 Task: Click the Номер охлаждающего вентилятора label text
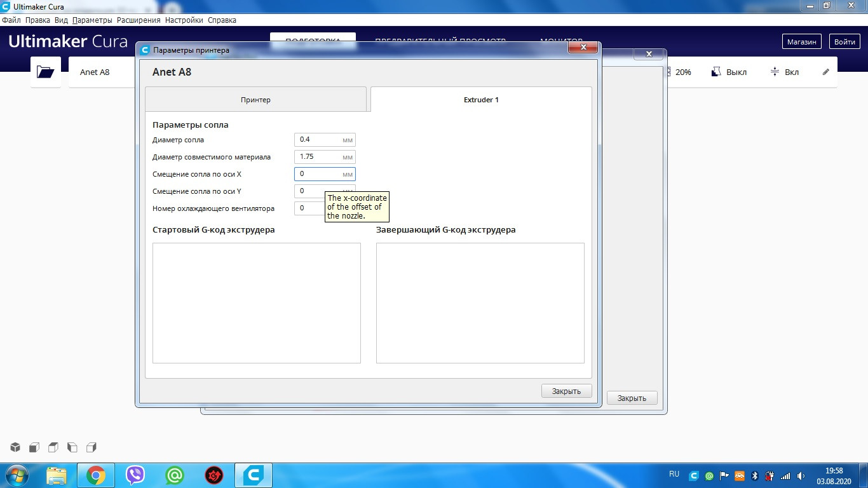pyautogui.click(x=214, y=208)
